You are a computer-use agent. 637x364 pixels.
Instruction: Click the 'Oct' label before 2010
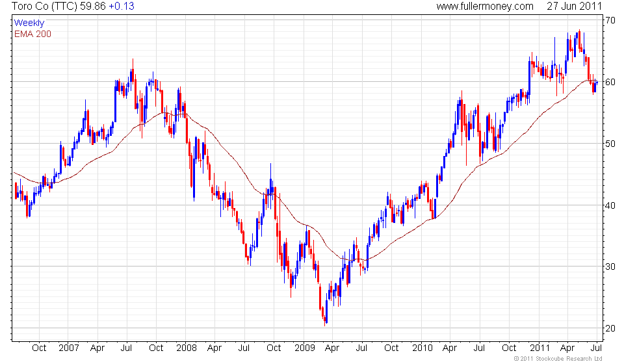(x=391, y=348)
